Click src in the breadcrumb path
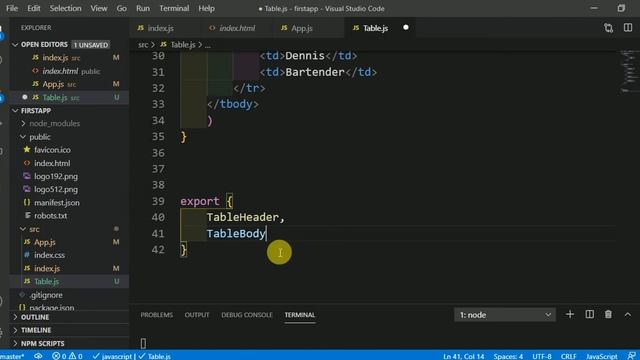This screenshot has width=640, height=360. (143, 44)
